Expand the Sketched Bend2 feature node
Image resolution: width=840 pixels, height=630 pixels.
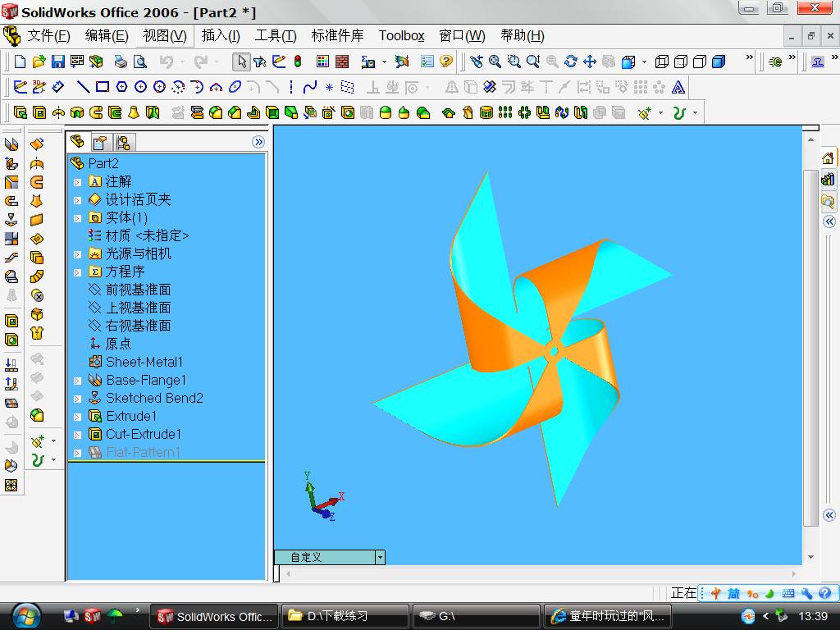pos(77,399)
